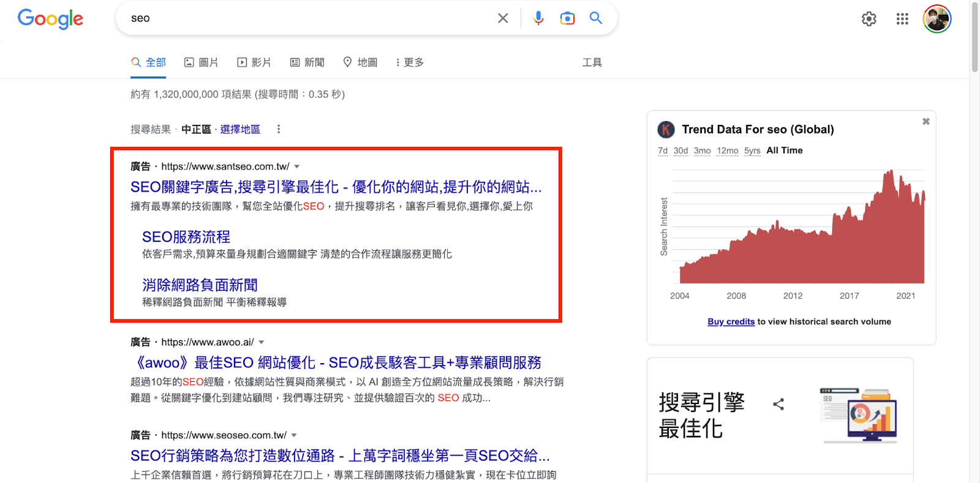Open the SEO行銷策略 ad headline
Screen dimensions: 980x483
coord(340,455)
